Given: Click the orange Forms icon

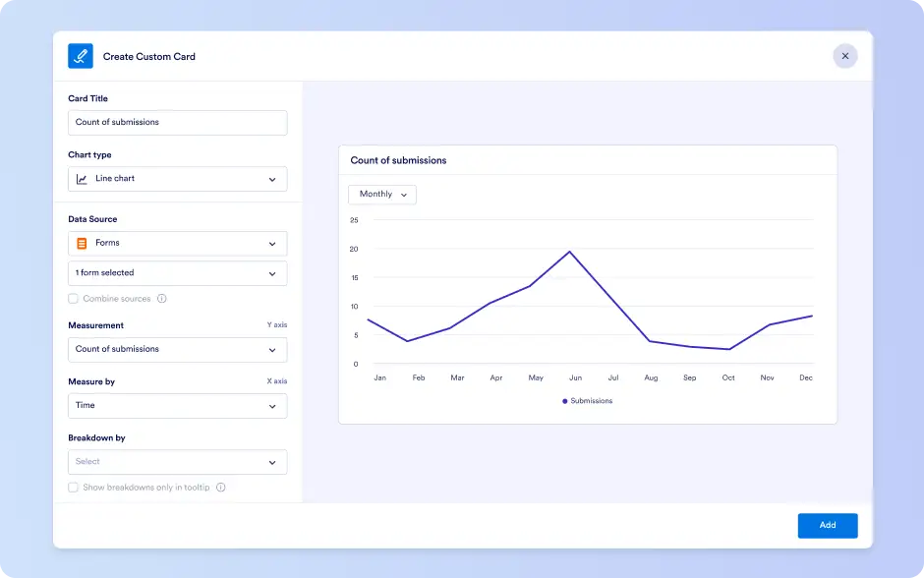Looking at the screenshot, I should (82, 244).
